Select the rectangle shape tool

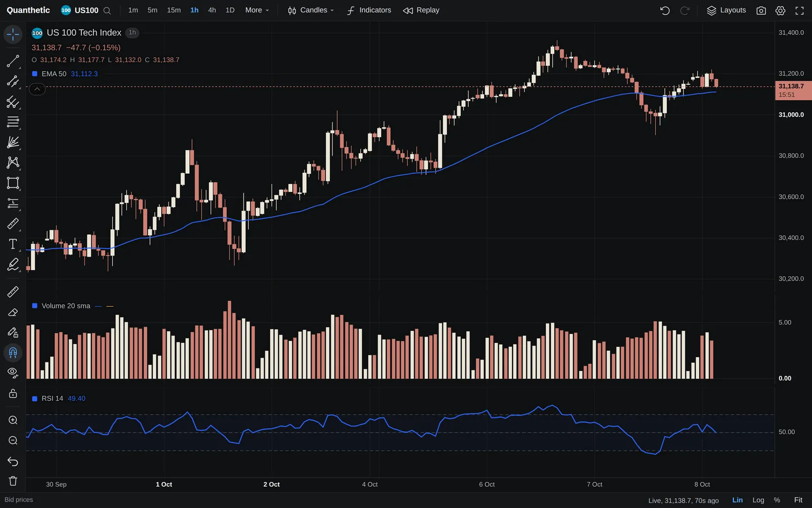tap(13, 183)
